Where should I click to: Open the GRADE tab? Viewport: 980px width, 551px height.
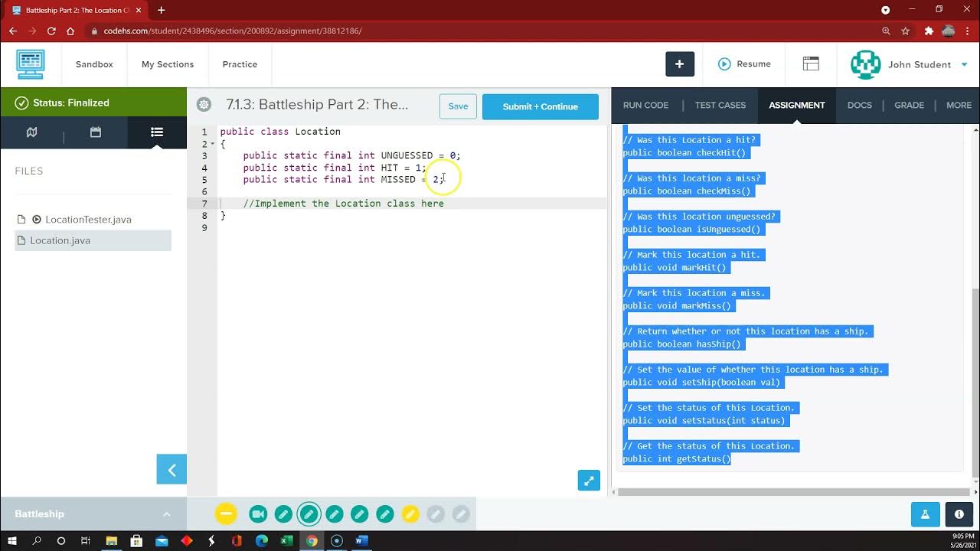click(909, 106)
